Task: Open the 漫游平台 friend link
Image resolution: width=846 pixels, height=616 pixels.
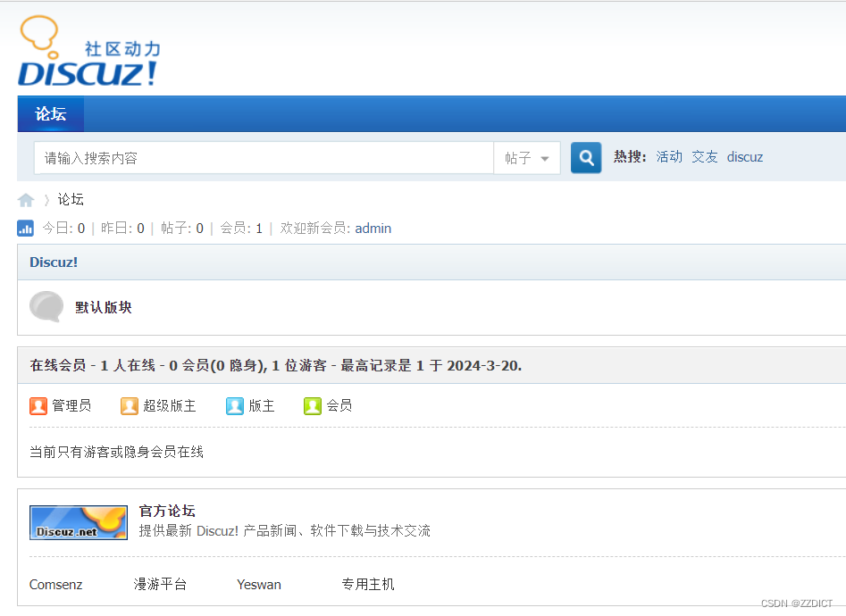Action: click(160, 584)
